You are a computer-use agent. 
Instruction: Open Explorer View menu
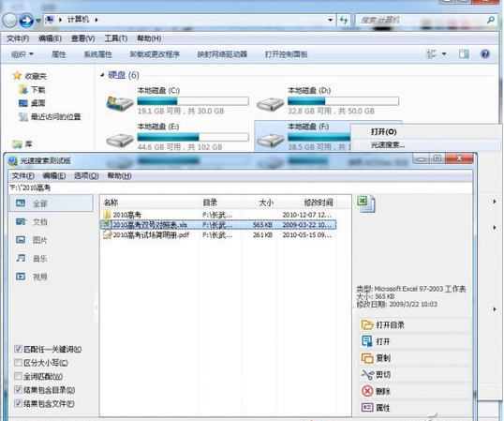coord(83,38)
